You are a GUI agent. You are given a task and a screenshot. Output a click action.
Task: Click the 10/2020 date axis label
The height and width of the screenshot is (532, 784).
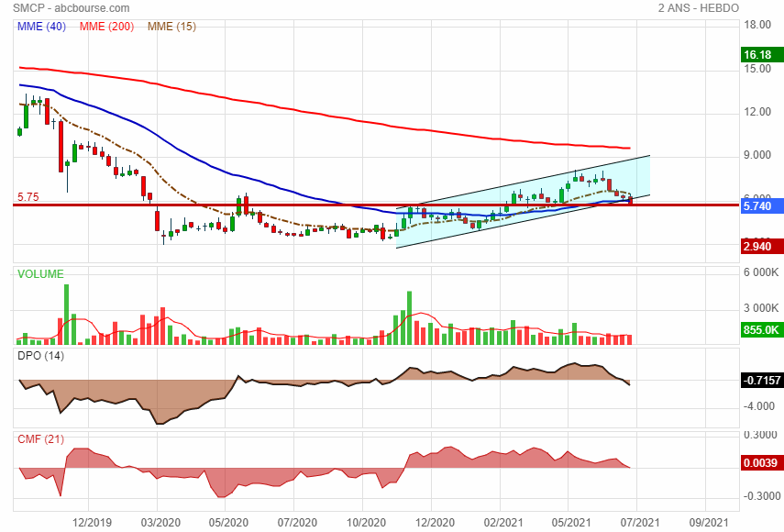pos(366,523)
